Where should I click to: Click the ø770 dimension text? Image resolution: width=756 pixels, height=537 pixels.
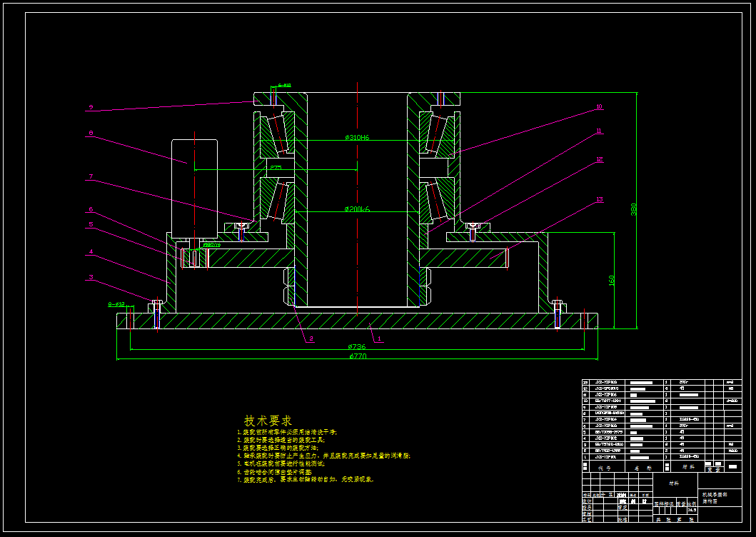tap(358, 356)
